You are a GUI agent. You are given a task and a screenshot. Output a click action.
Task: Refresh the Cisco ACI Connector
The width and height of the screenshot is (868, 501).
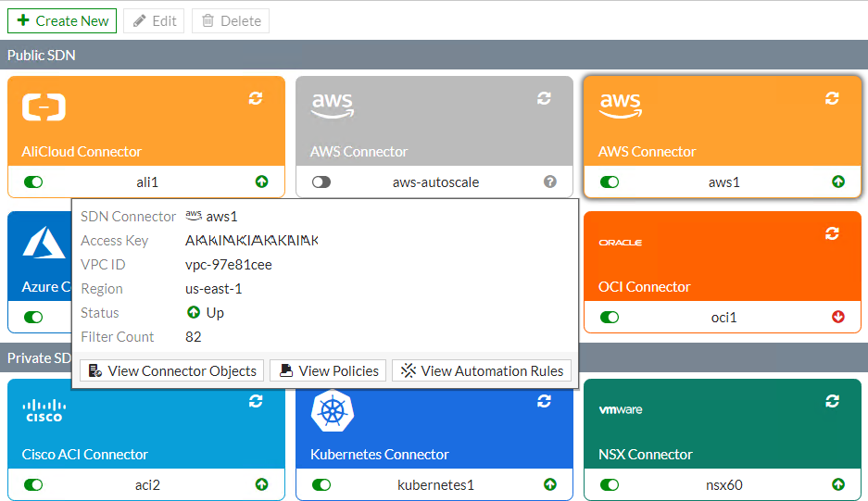pos(256,401)
